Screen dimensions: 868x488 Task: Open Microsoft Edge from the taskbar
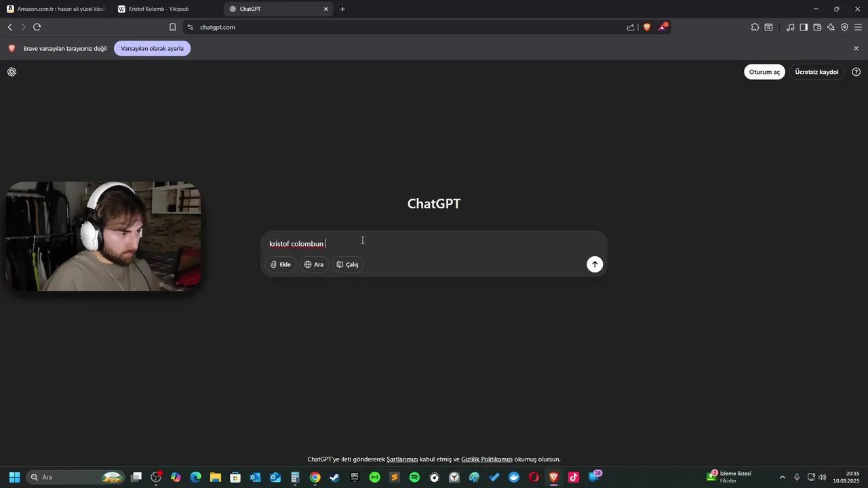click(x=196, y=477)
